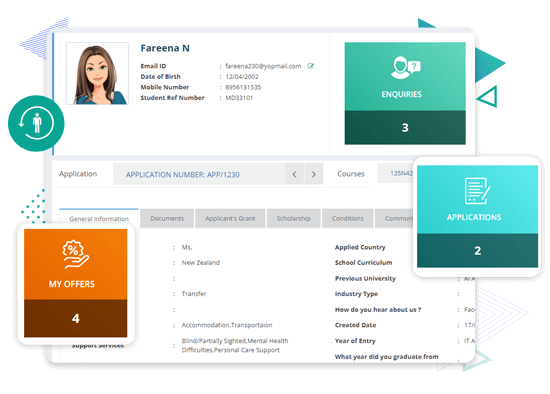Click the Accommodation,Transportaion value
The width and height of the screenshot is (550, 394).
pyautogui.click(x=227, y=325)
